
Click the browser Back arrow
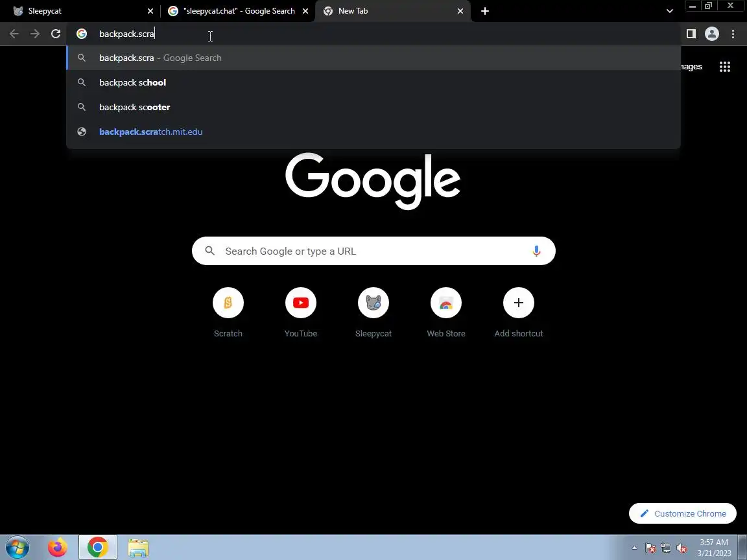pos(14,34)
